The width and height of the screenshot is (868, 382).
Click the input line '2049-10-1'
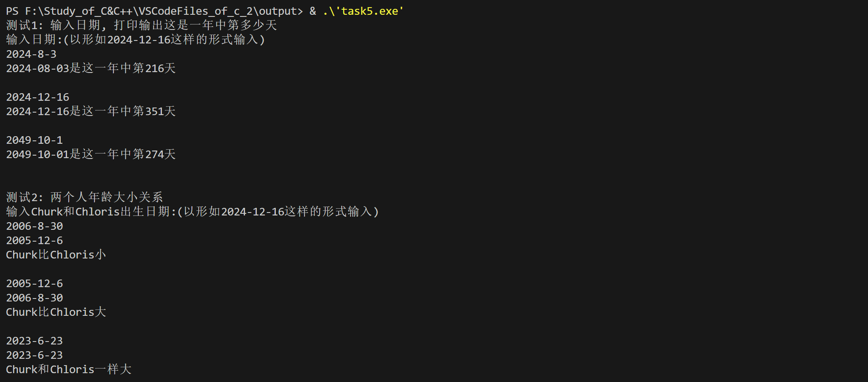pyautogui.click(x=35, y=140)
